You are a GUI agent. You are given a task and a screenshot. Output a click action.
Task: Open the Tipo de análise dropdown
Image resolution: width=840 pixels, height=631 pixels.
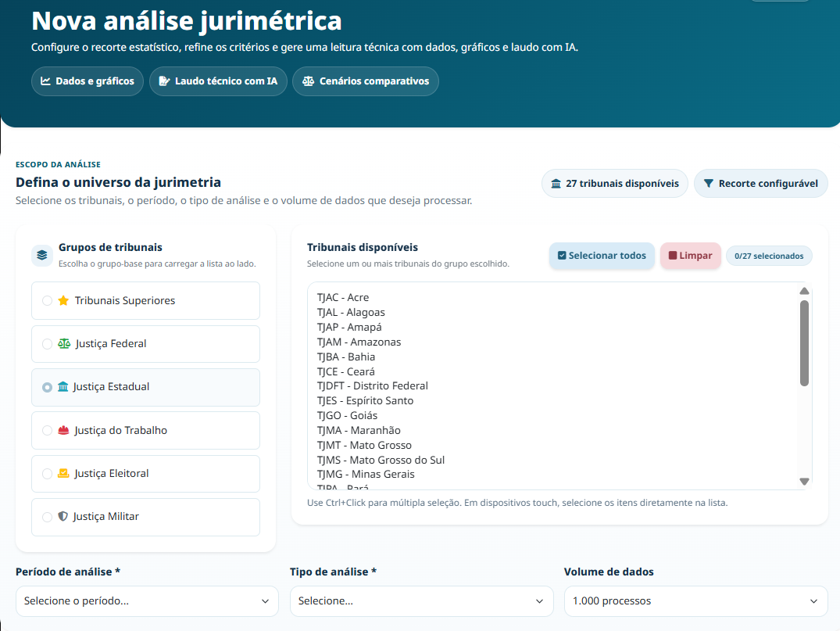coord(421,601)
